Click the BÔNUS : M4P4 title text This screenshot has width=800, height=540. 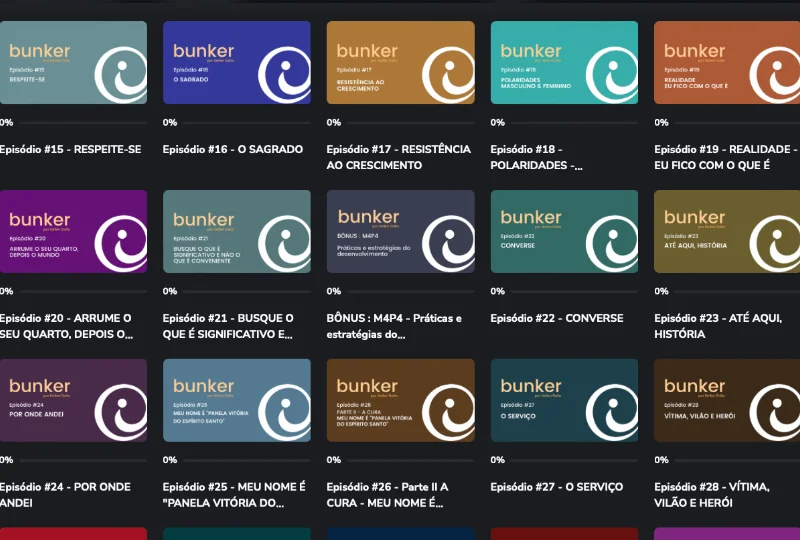[x=393, y=319]
